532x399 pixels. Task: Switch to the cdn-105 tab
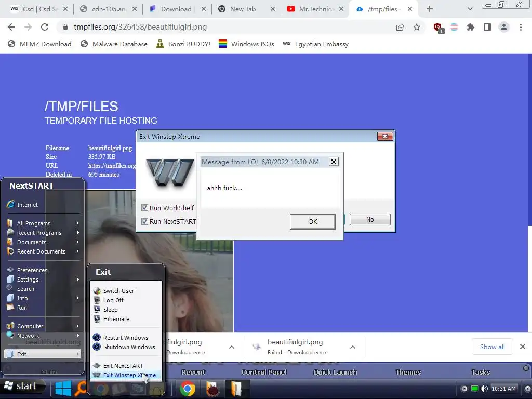(x=108, y=9)
